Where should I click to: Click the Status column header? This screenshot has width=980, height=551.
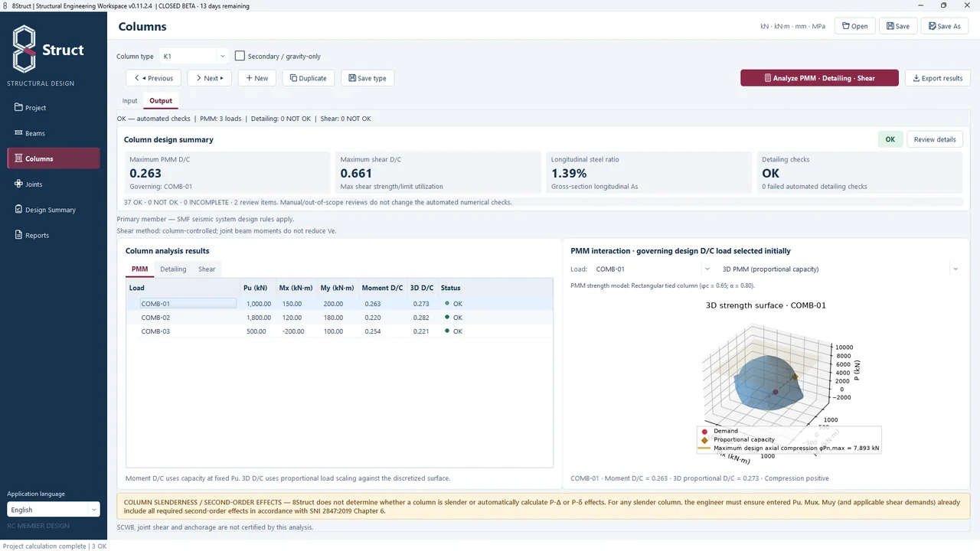pyautogui.click(x=451, y=288)
